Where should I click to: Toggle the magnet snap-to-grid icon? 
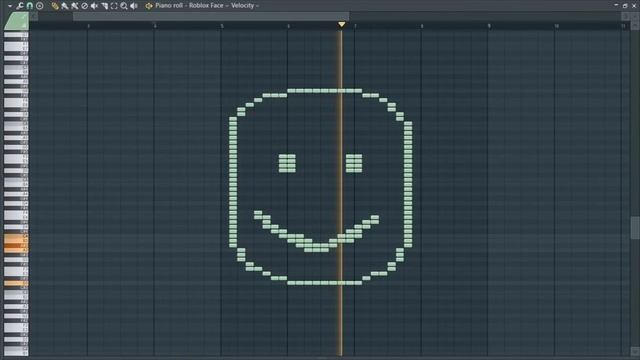[29, 6]
